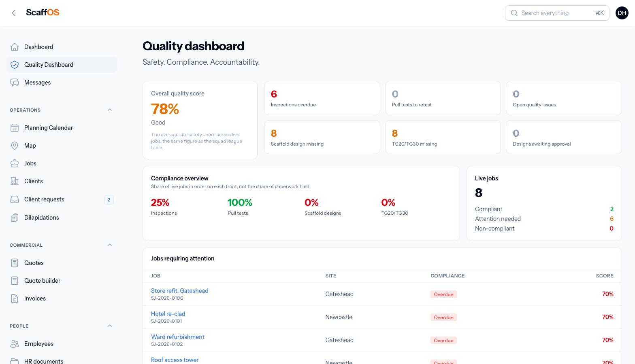This screenshot has height=364, width=635.
Task: Click the 25% Inspections compliance figure
Action: point(160,203)
